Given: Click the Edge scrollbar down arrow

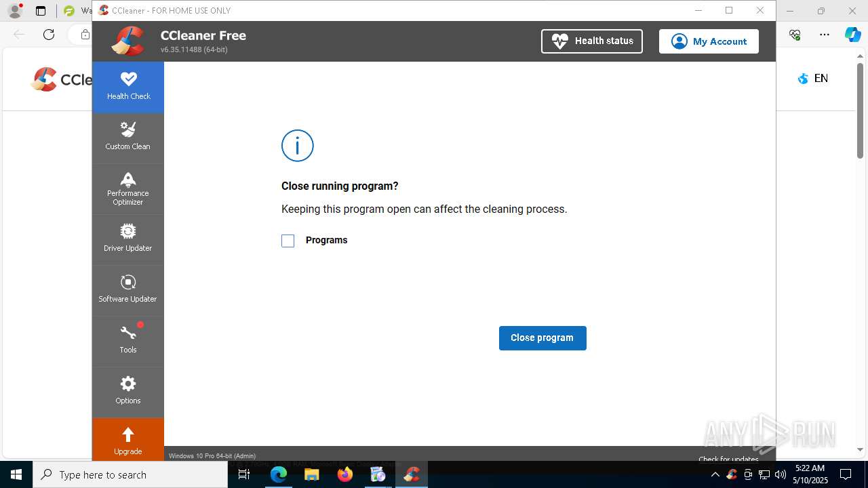Looking at the screenshot, I should (860, 449).
